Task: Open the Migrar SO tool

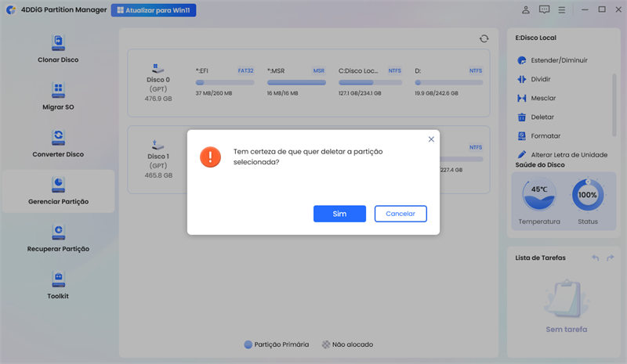Action: click(x=58, y=90)
